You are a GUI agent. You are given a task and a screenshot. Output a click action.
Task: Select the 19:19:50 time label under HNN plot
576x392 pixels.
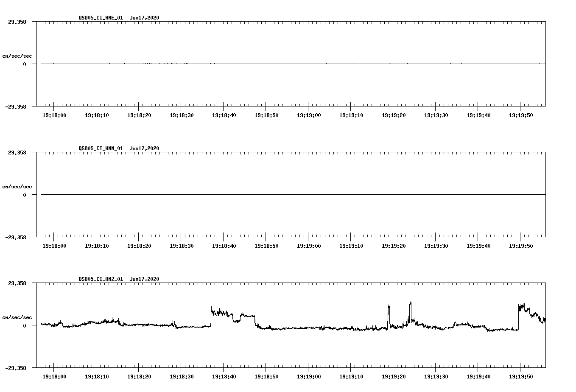point(521,246)
